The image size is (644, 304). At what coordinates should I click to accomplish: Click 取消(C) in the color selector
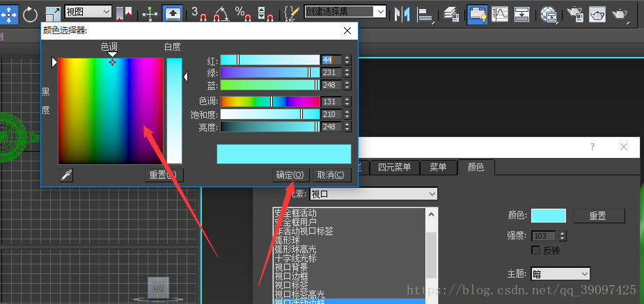(x=332, y=175)
